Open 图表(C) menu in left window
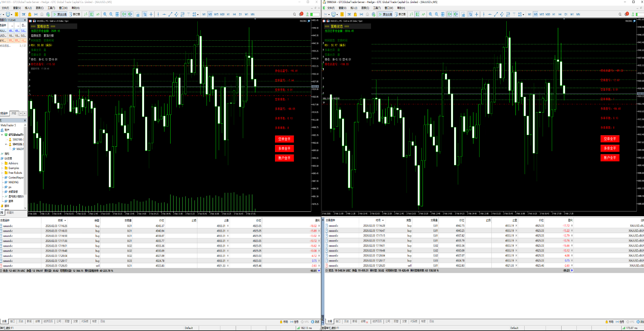Viewport: 644px width, 331px height. tap(40, 8)
